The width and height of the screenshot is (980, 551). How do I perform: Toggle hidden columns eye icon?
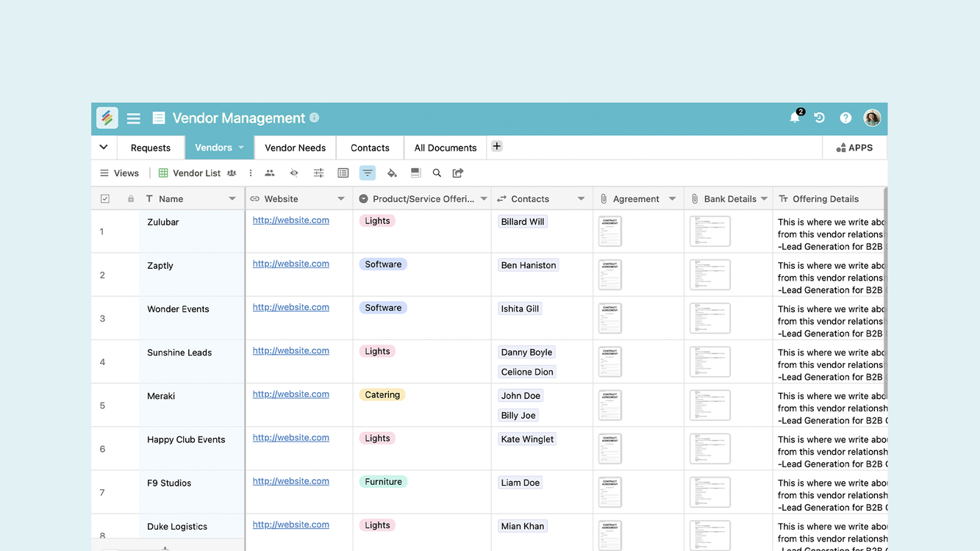click(294, 173)
